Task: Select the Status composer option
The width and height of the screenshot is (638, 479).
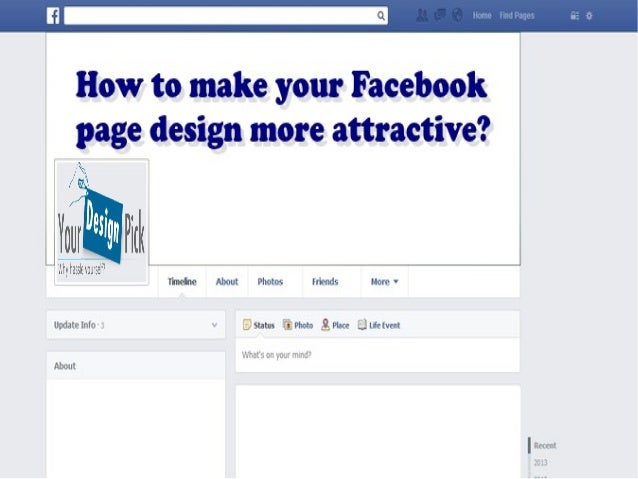Action: 259,325
